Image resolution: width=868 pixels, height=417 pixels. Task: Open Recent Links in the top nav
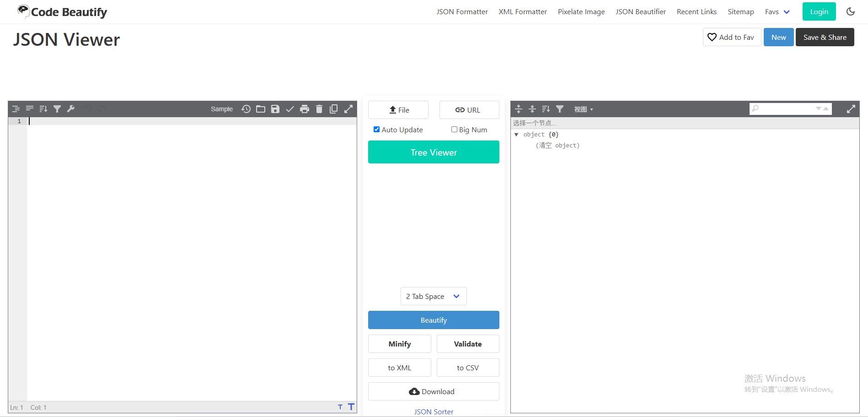pyautogui.click(x=697, y=12)
